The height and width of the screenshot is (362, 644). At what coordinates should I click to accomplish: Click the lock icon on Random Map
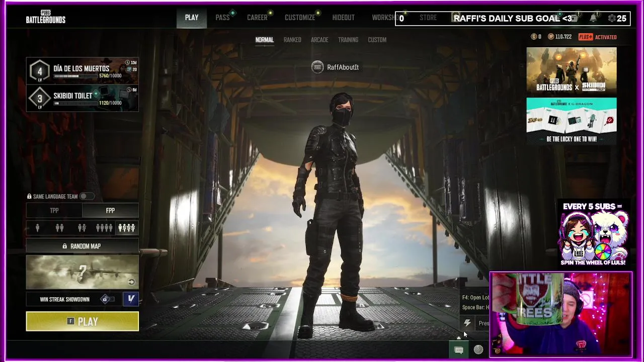(x=64, y=246)
